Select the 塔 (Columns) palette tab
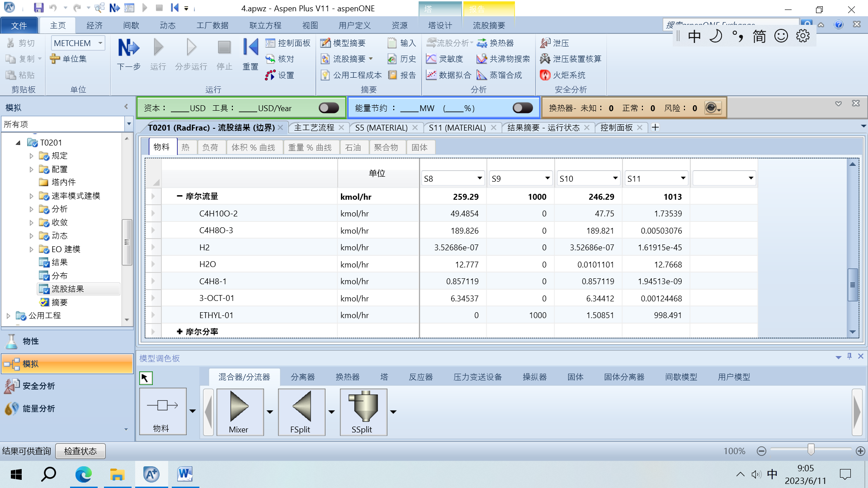868x488 pixels. [x=384, y=377]
